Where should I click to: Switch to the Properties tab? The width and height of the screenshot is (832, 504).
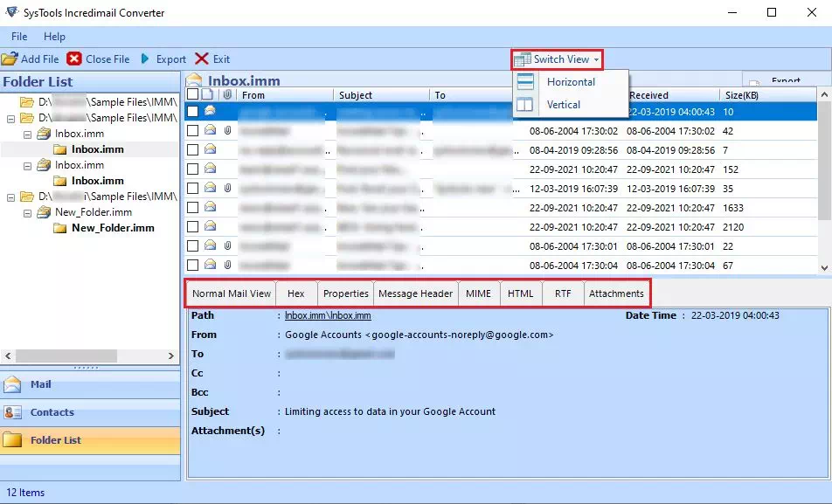tap(345, 293)
